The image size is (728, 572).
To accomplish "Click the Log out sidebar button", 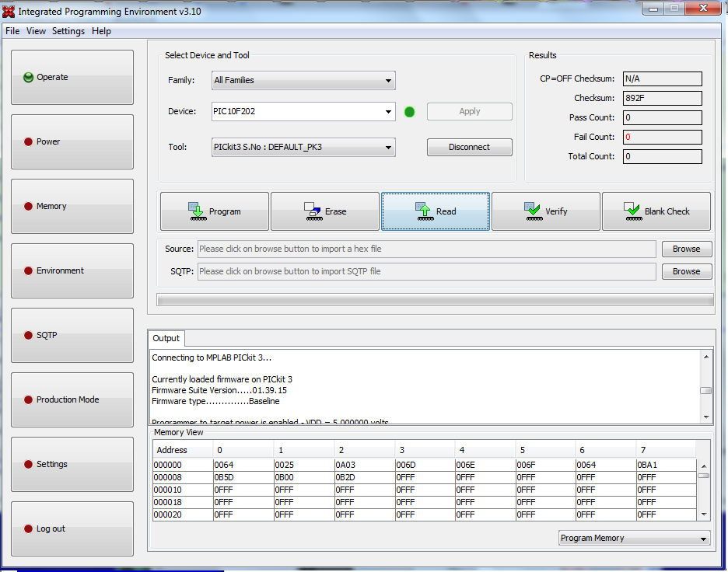I will click(x=72, y=528).
